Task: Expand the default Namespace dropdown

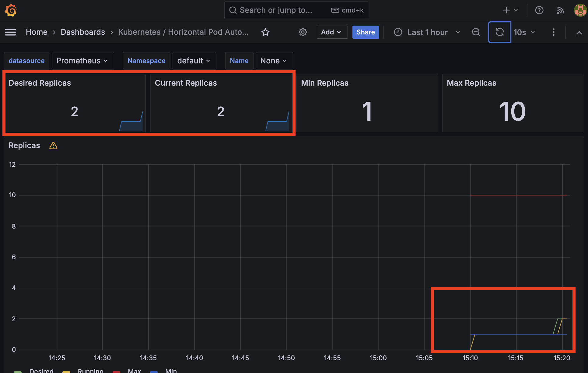Action: click(194, 61)
